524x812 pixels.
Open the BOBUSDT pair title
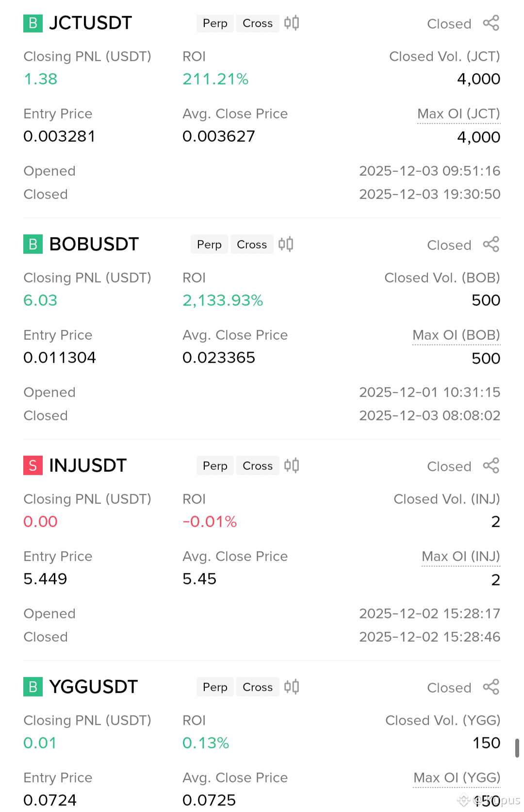click(x=94, y=245)
